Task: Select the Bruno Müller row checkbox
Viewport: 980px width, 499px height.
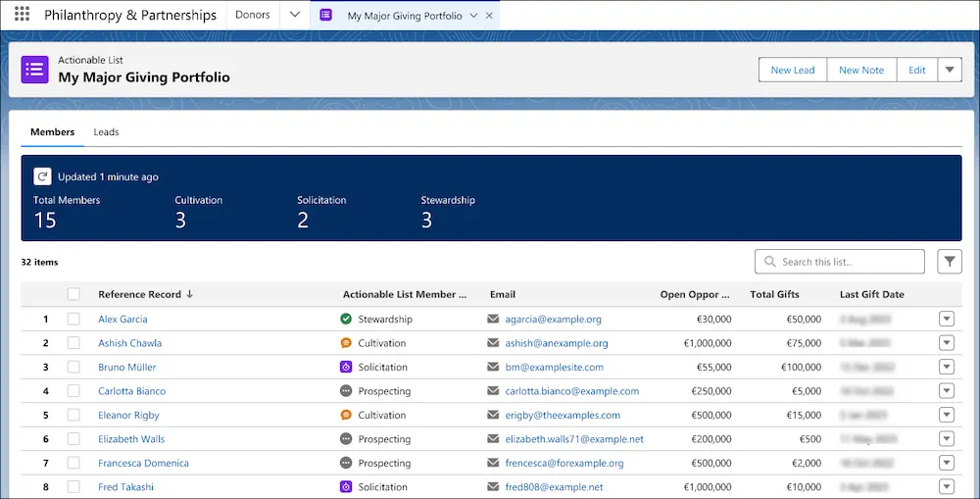Action: [x=73, y=367]
